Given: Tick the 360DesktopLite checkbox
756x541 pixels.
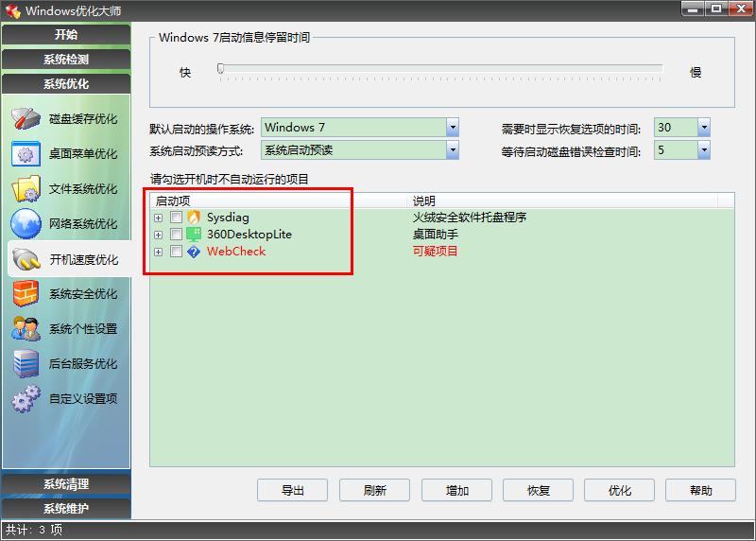Looking at the screenshot, I should tap(176, 235).
